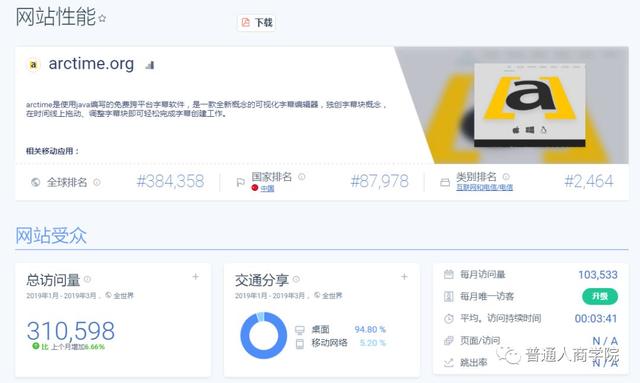640x383 pixels.
Task: Click the desktop monitor icon beside 桌面
Action: click(x=300, y=330)
